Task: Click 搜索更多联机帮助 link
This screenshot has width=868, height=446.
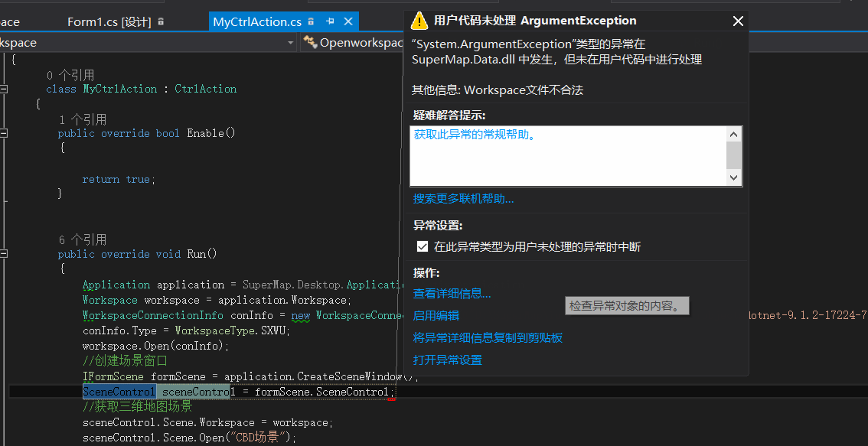Action: tap(463, 199)
